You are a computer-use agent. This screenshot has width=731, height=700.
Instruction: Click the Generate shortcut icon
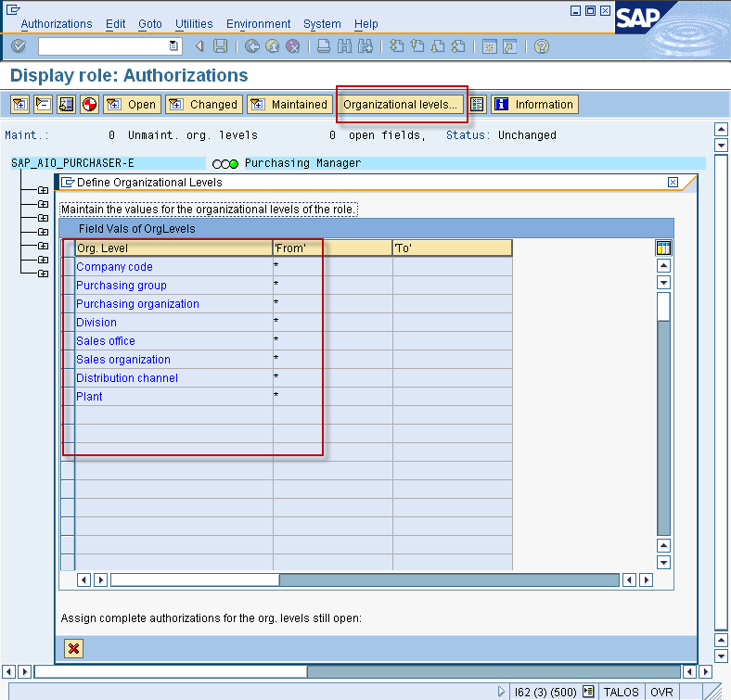tap(510, 46)
